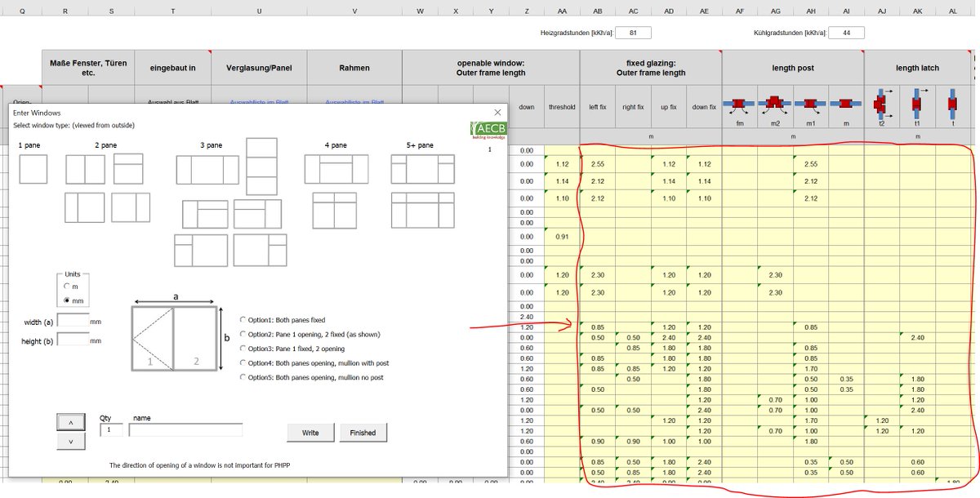The width and height of the screenshot is (980, 498).
Task: Choose lower 5+ pane type with three top transoms
Action: tap(423, 210)
